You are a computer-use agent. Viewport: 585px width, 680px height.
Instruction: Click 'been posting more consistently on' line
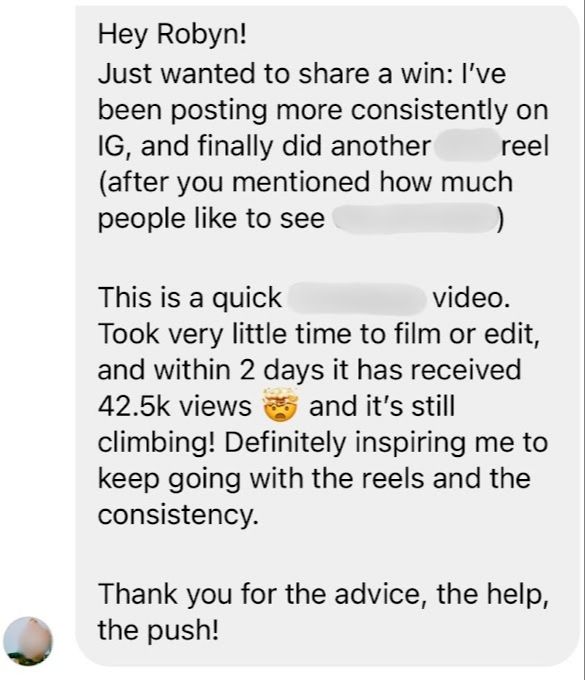click(323, 110)
